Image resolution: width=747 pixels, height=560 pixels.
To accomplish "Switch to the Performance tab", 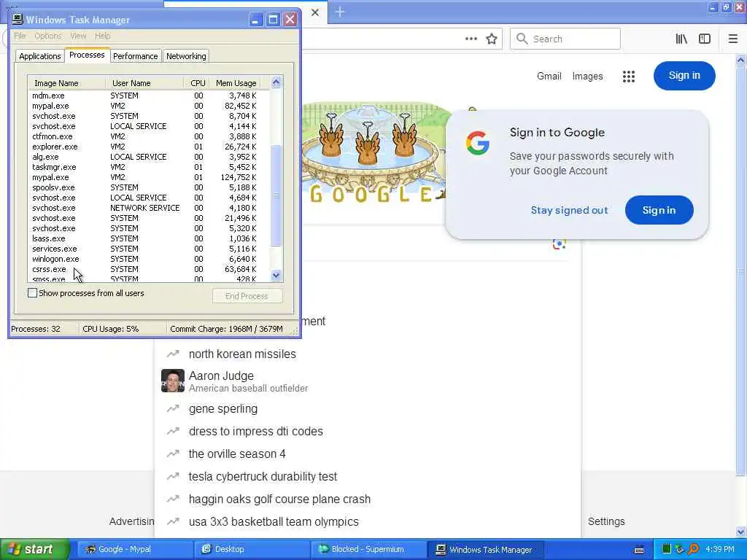I will [x=135, y=56].
